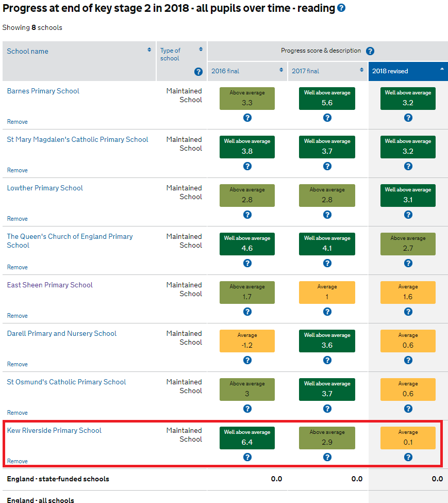The width and height of the screenshot is (448, 503).
Task: Remove St Mary Magdalen's from comparison
Action: click(18, 170)
